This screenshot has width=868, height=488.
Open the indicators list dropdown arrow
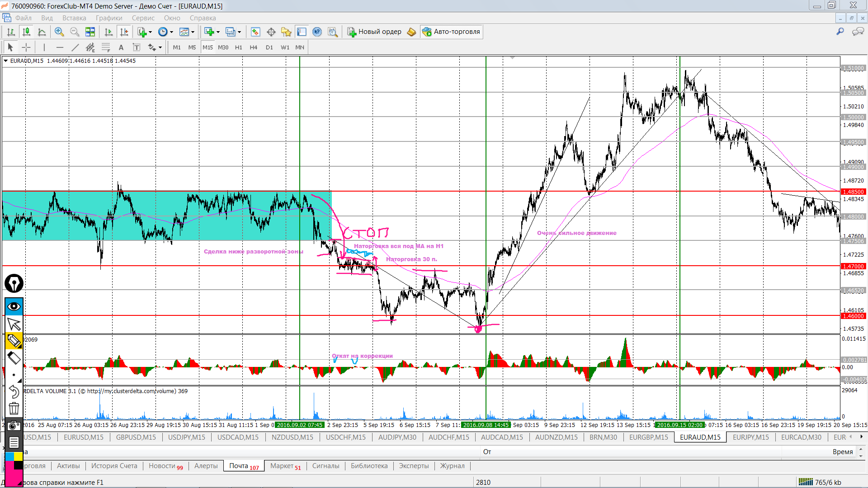click(151, 32)
